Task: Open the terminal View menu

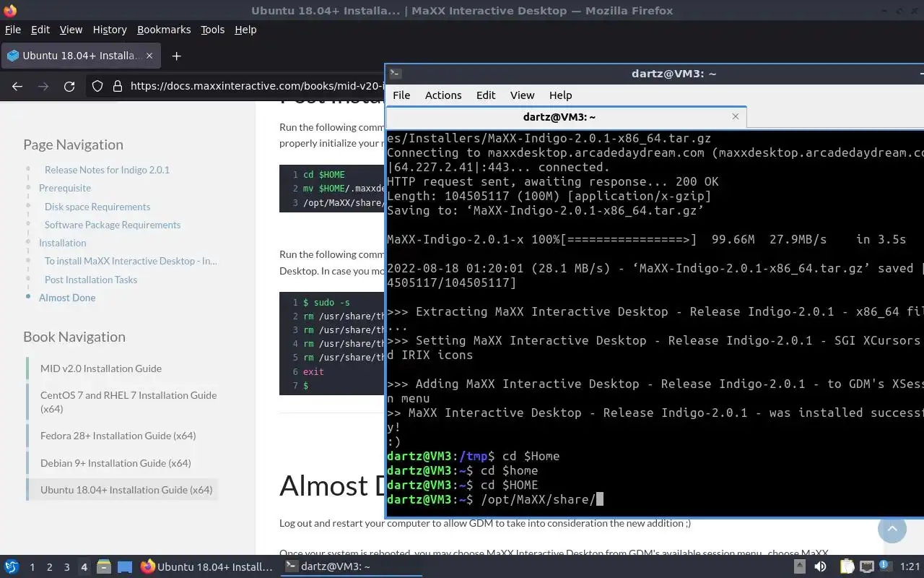Action: click(522, 95)
